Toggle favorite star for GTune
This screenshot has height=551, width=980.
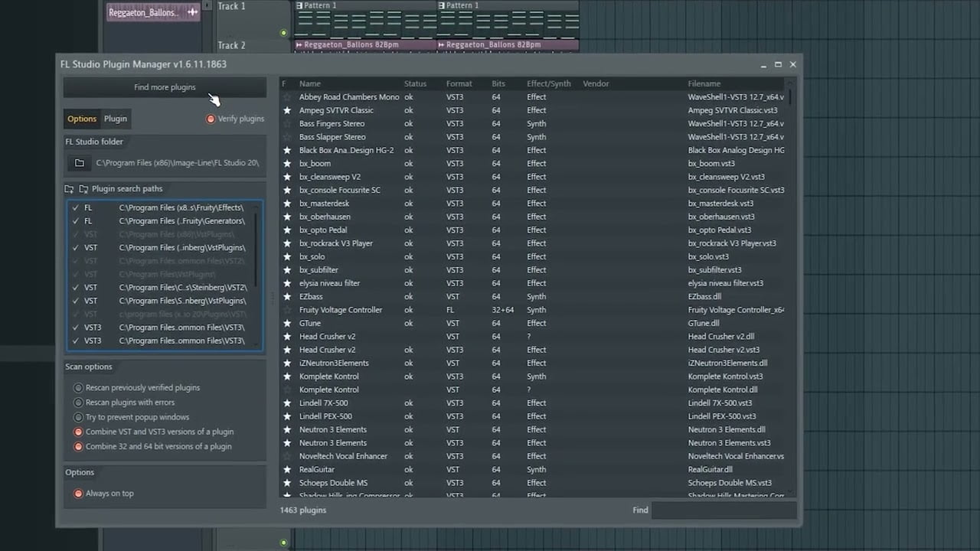(x=287, y=323)
